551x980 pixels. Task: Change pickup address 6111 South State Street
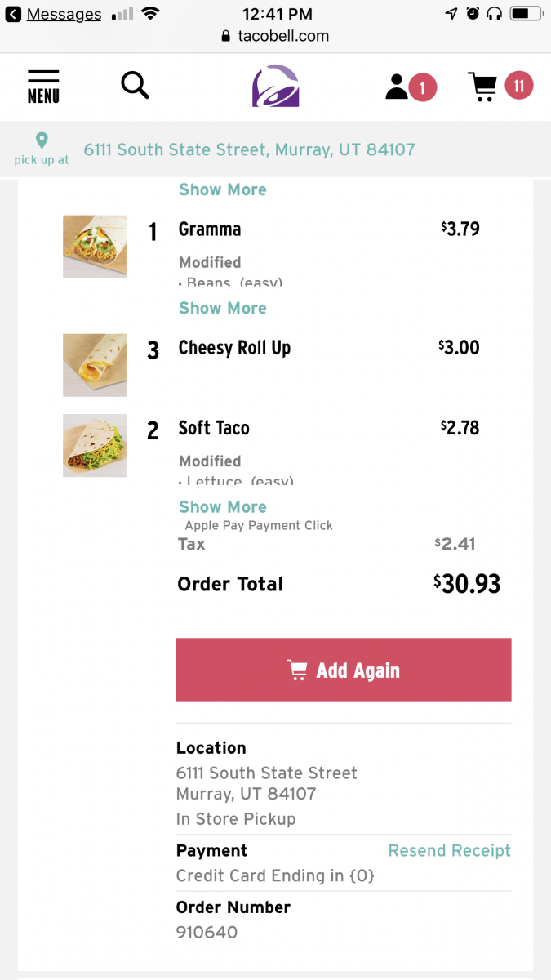(249, 149)
